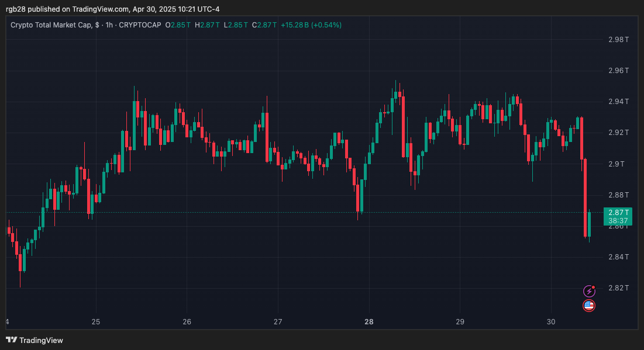
Task: Click the 1h interval label
Action: tap(108, 25)
